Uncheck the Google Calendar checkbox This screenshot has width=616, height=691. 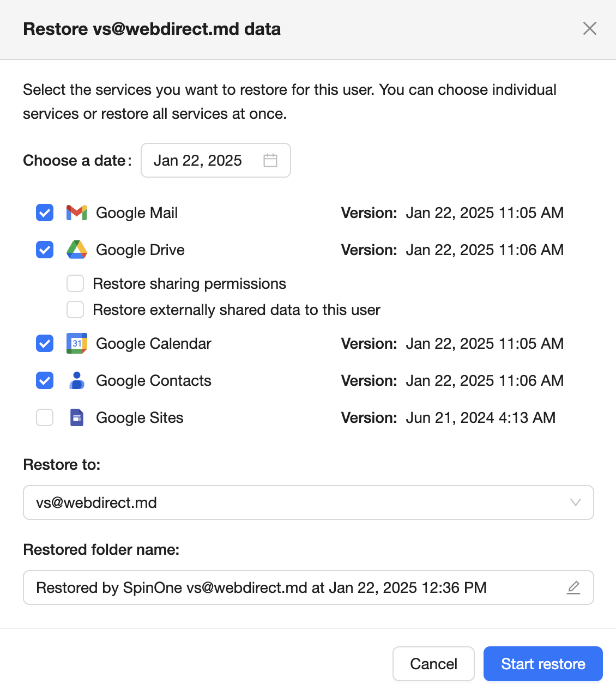tap(45, 343)
